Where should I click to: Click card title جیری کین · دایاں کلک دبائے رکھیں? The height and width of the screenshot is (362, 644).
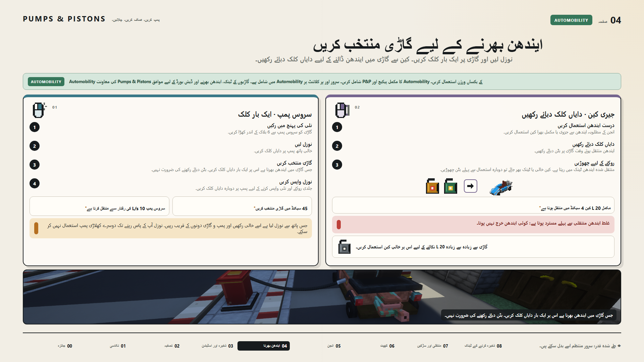[x=568, y=115]
